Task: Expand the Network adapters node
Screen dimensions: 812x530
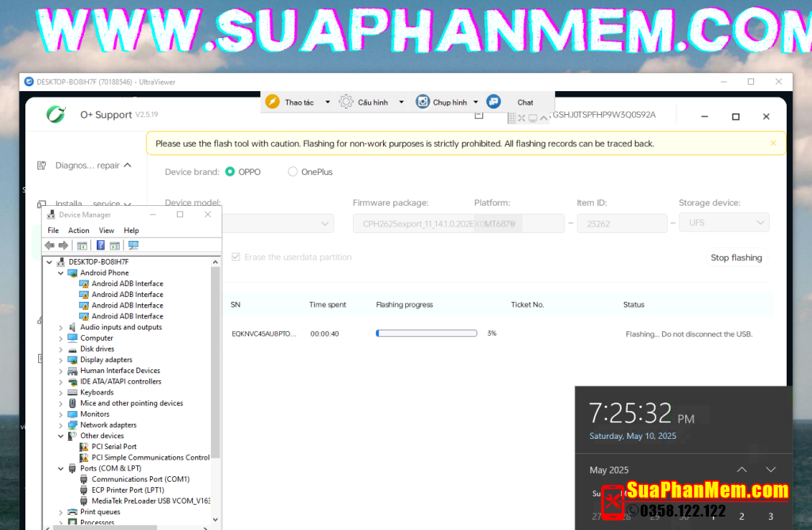Action: coord(61,425)
